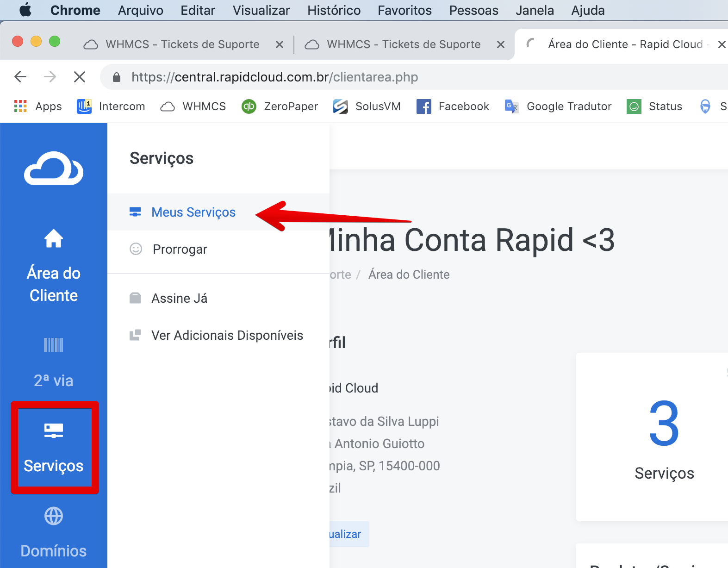Stop loading the page
The height and width of the screenshot is (568, 728).
tap(80, 77)
